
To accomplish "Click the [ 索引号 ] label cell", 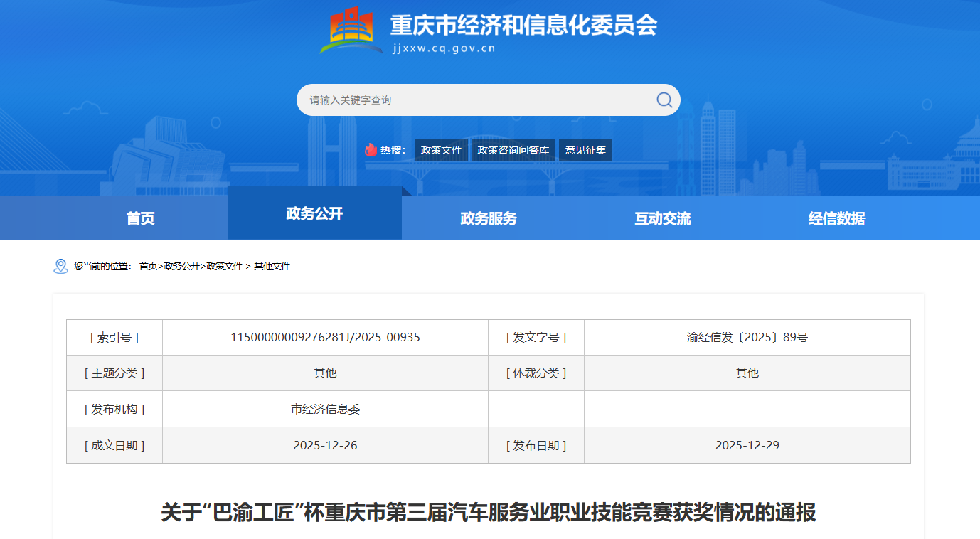I will point(114,338).
